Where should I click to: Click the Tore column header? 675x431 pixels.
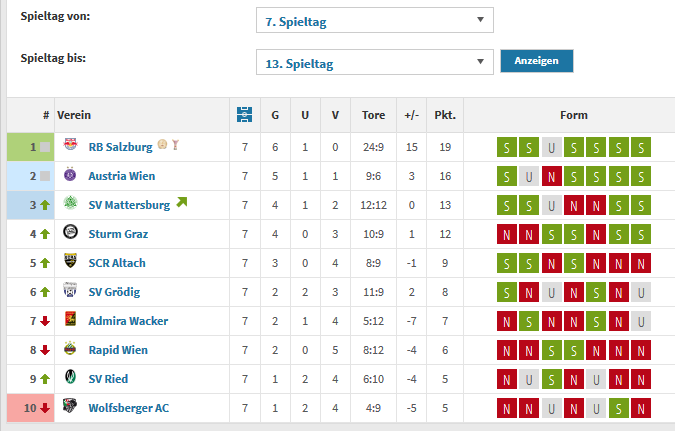coord(373,115)
